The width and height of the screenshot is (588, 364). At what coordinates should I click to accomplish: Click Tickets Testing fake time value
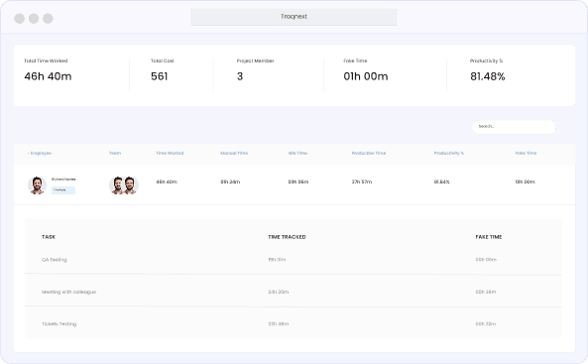486,323
